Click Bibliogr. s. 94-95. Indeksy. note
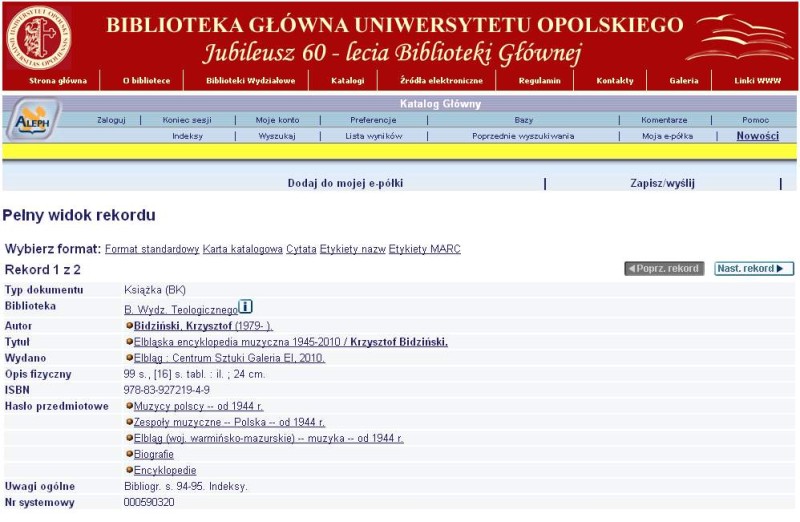The height and width of the screenshot is (522, 800). coord(186,486)
